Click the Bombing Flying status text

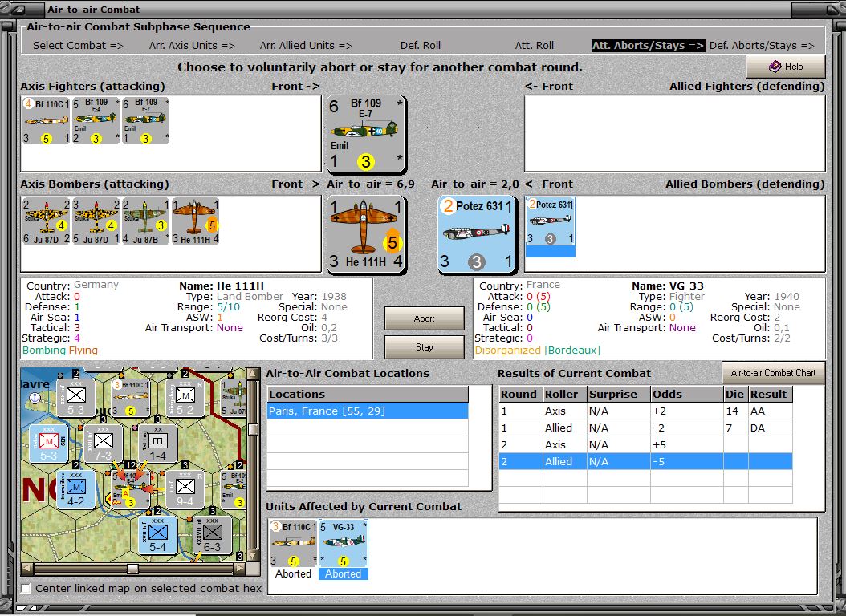(60, 351)
